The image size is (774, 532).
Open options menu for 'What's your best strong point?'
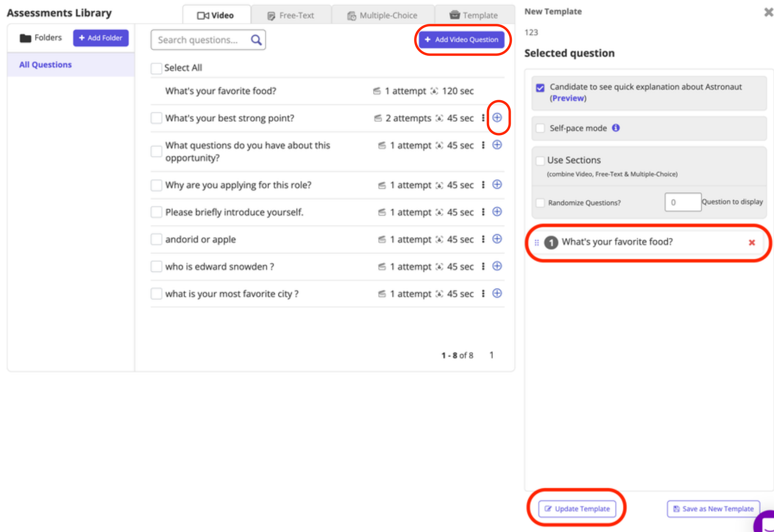pos(483,118)
